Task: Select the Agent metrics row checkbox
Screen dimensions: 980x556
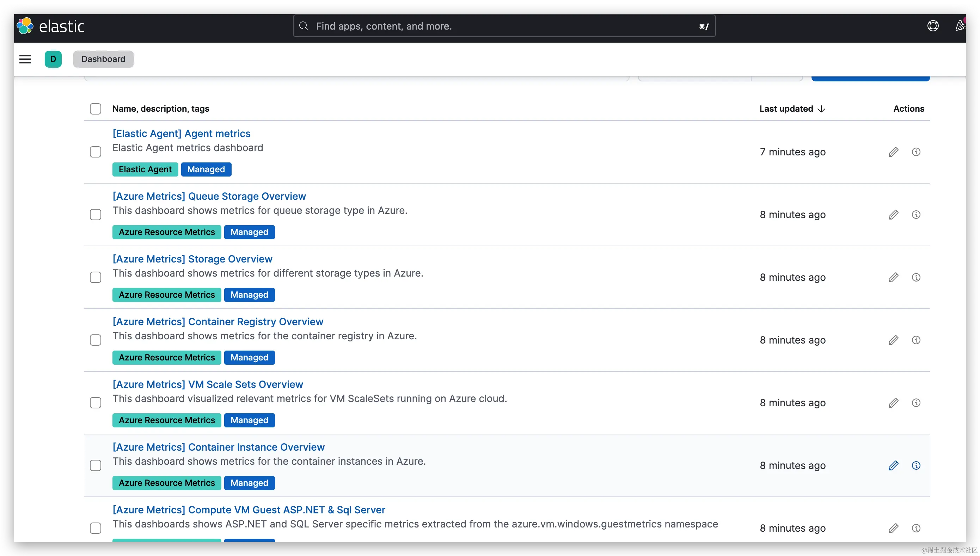Action: coord(96,152)
